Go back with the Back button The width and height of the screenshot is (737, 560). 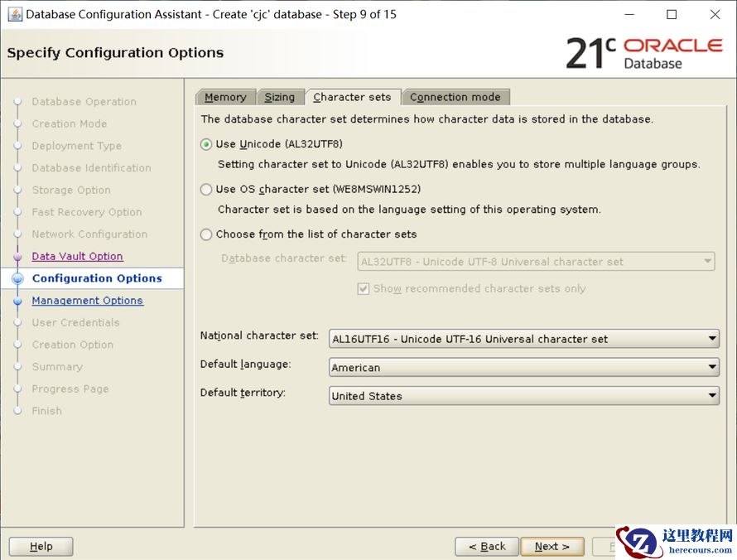tap(487, 547)
